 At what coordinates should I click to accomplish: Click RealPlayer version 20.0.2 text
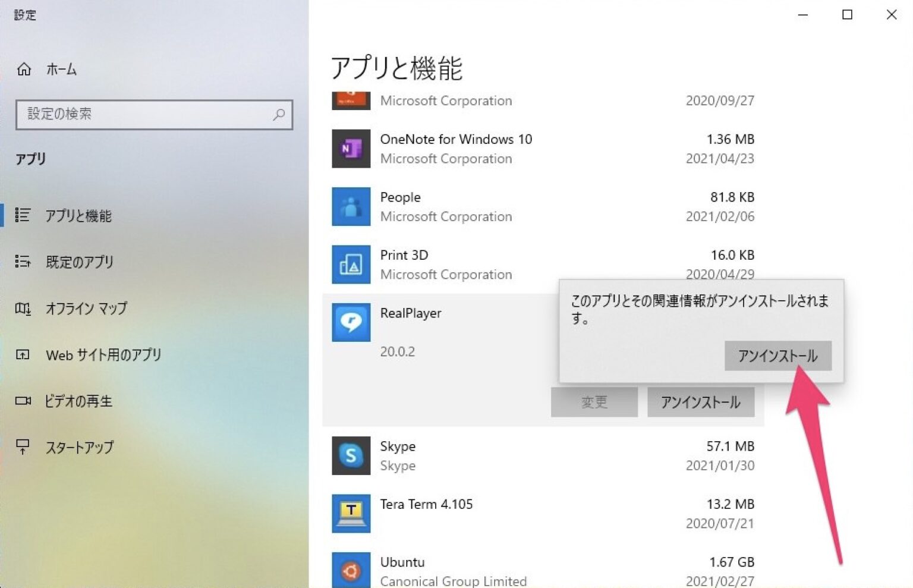398,351
